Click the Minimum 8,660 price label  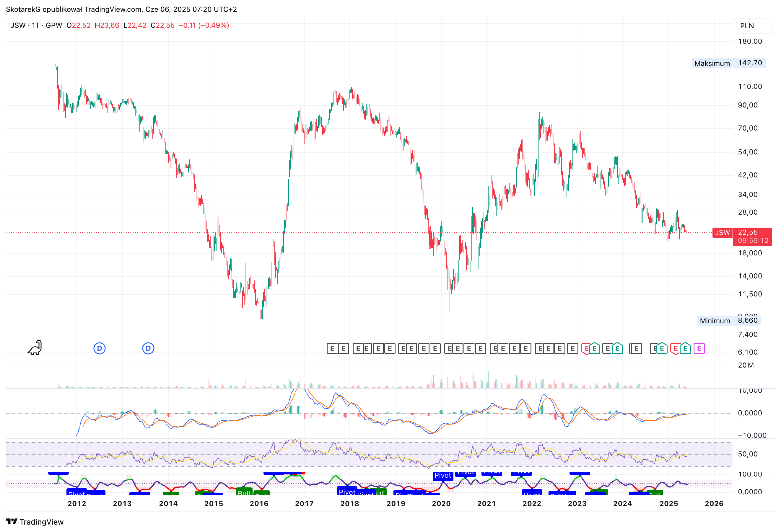[729, 320]
